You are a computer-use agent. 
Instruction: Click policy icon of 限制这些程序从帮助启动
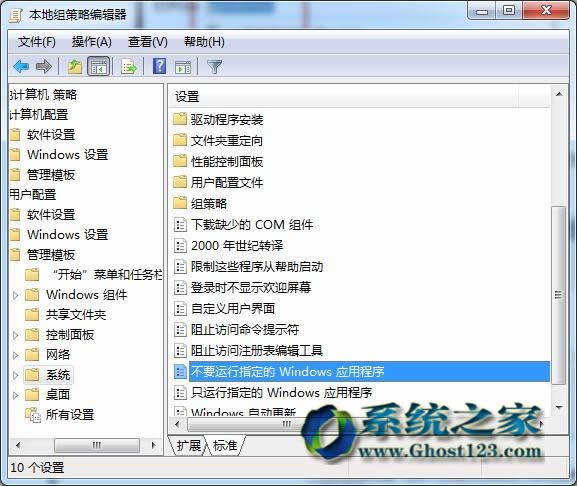coord(180,266)
